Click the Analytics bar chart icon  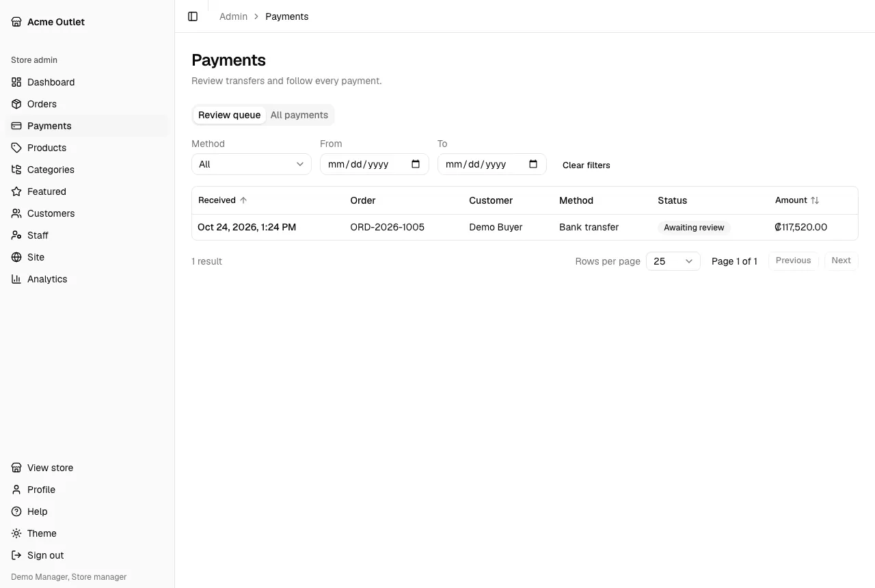16,279
